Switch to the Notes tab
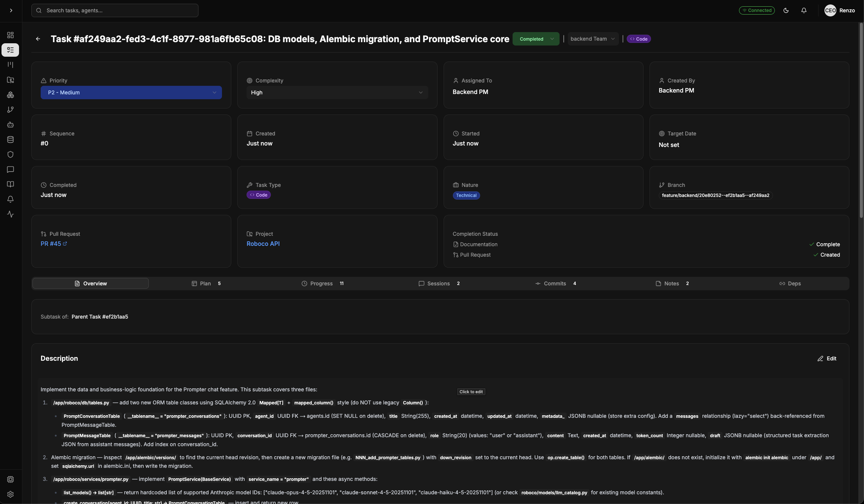This screenshot has width=864, height=504. click(x=672, y=284)
